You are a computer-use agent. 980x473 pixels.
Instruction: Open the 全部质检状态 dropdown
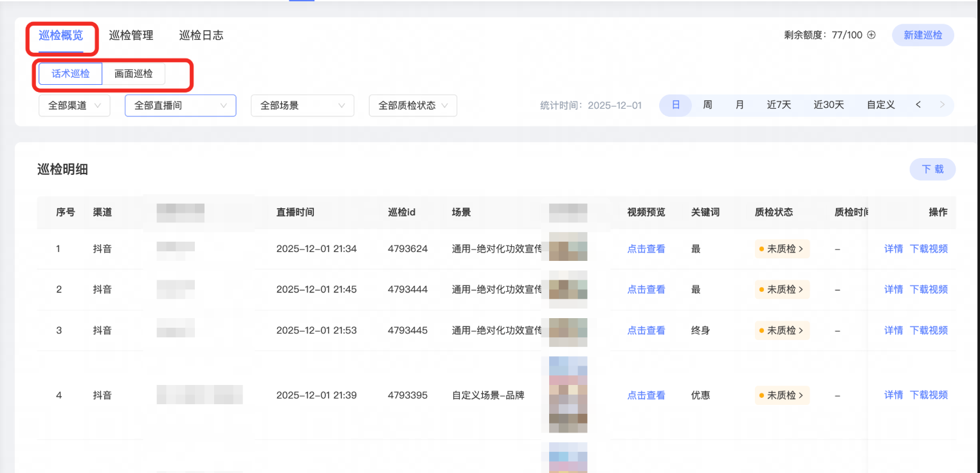click(x=413, y=105)
